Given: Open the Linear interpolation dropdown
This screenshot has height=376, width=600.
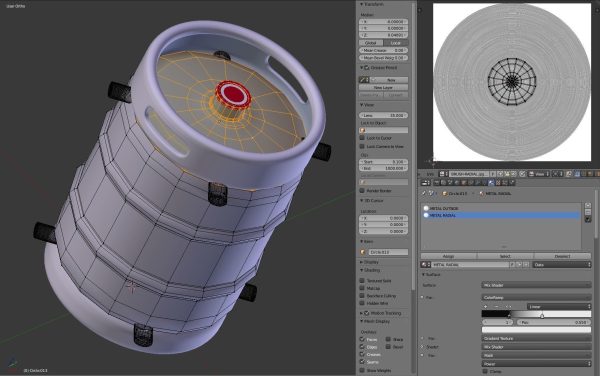Looking at the screenshot, I should point(559,306).
